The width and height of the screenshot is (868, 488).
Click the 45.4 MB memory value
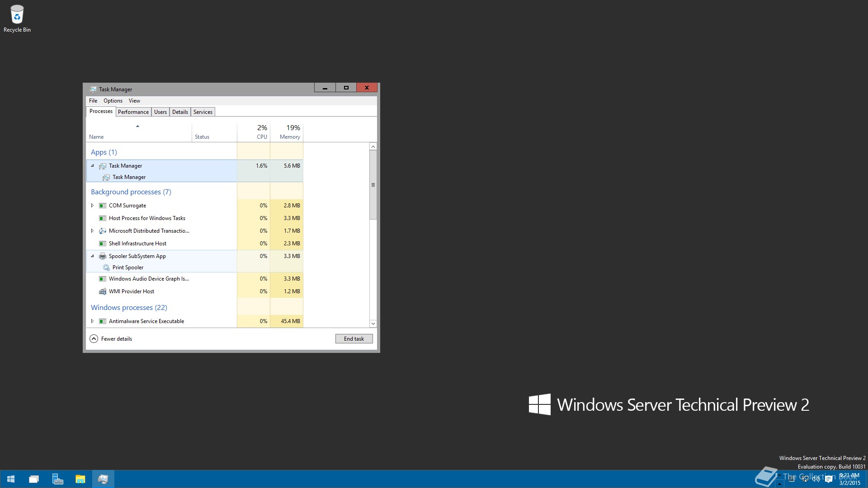tap(290, 321)
